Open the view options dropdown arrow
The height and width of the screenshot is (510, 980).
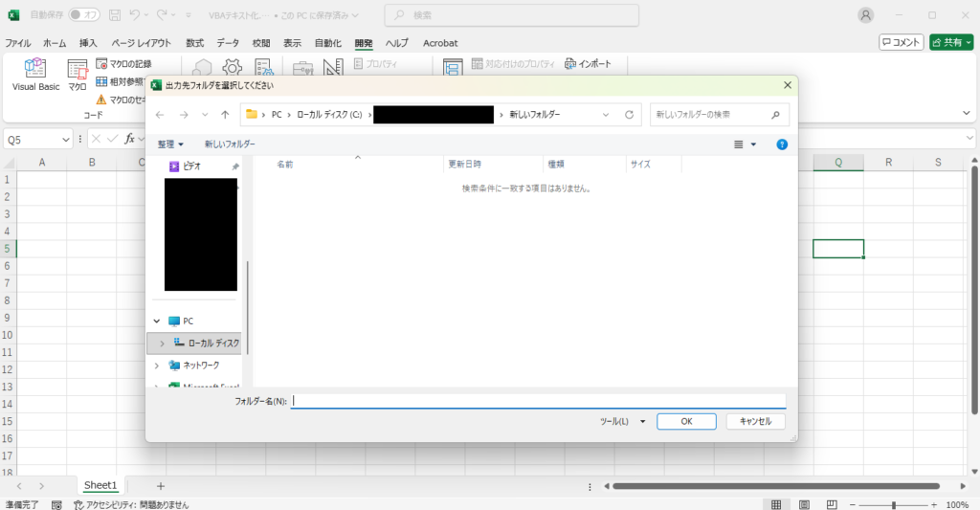[x=753, y=144]
